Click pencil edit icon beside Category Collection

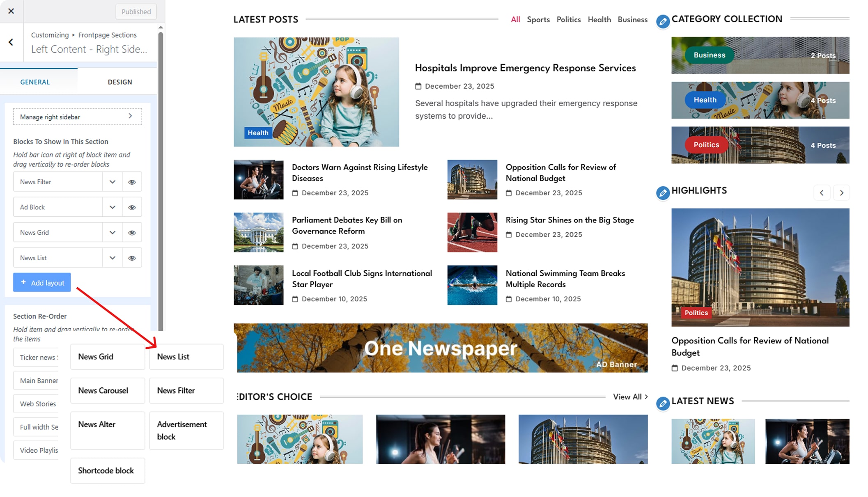click(662, 21)
